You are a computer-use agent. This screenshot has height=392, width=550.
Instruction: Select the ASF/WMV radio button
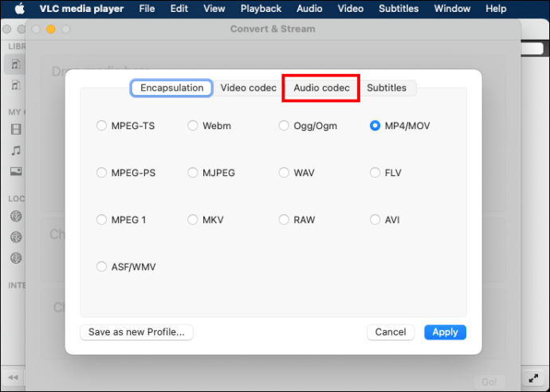[101, 267]
